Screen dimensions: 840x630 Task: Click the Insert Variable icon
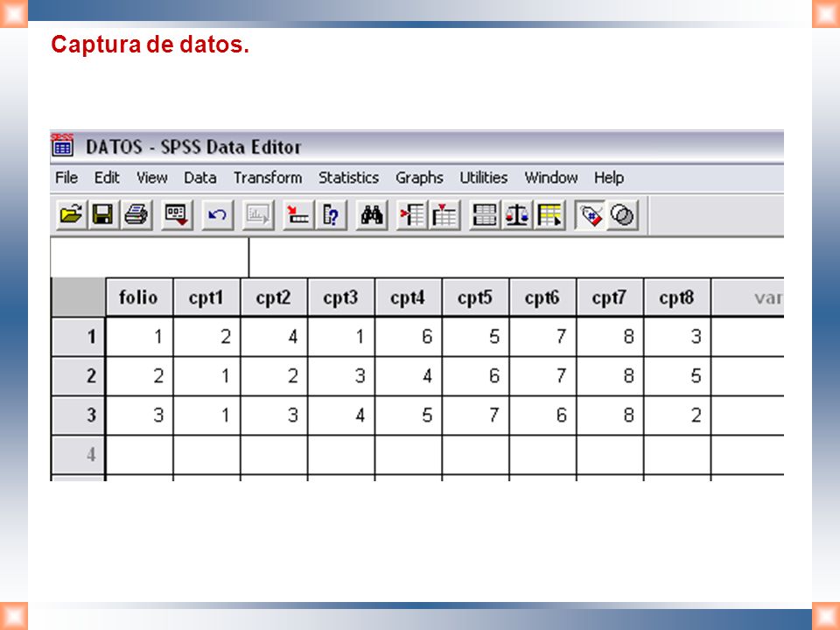tap(444, 215)
